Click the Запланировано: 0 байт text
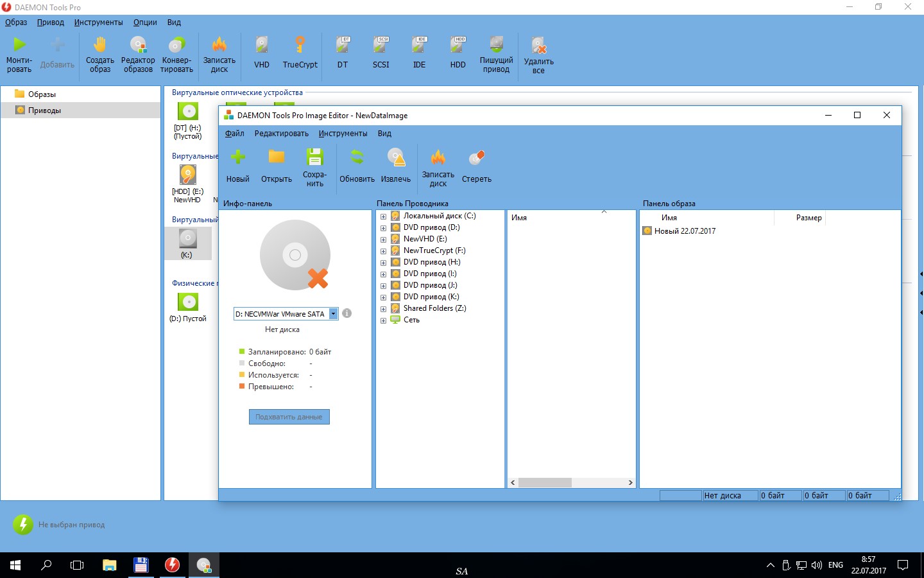 pyautogui.click(x=289, y=352)
